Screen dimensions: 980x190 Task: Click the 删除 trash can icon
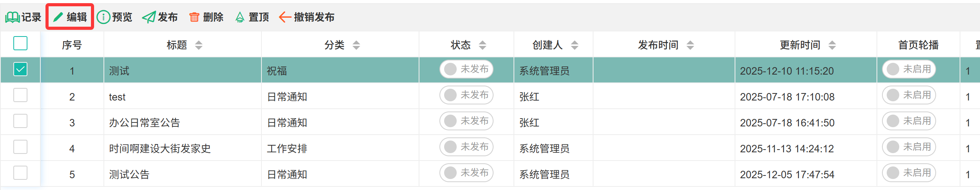(x=194, y=17)
